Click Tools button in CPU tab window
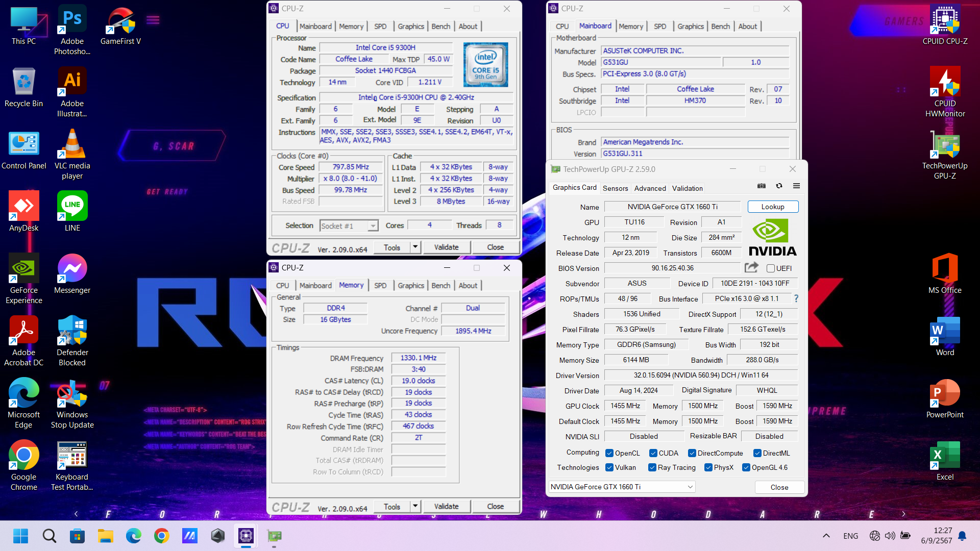This screenshot has height=551, width=980. (392, 247)
